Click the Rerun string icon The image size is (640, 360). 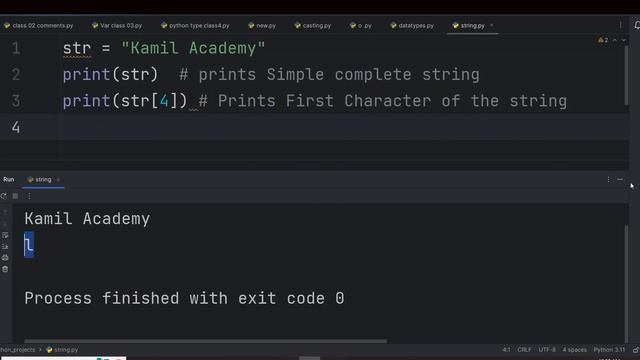[4, 196]
